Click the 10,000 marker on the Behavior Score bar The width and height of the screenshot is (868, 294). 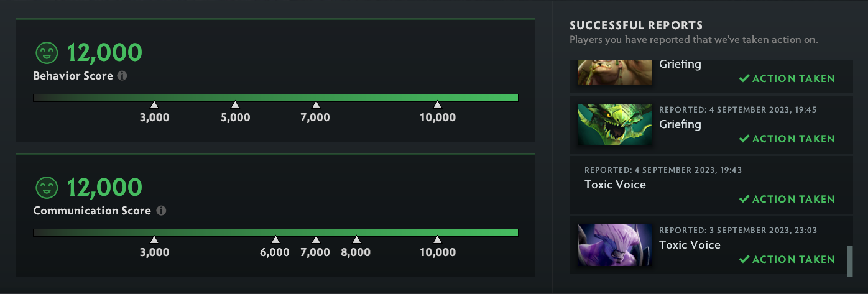[437, 105]
